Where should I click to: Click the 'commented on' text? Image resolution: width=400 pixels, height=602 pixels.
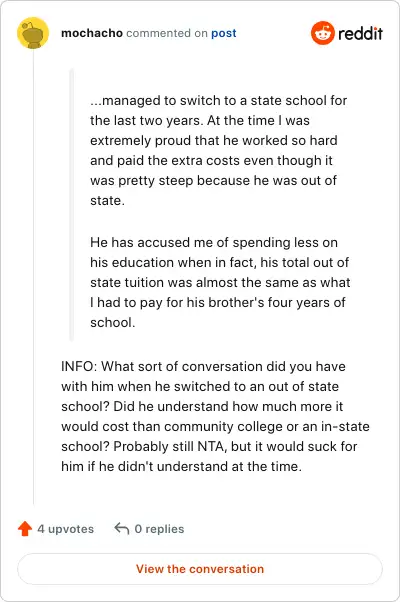[167, 33]
